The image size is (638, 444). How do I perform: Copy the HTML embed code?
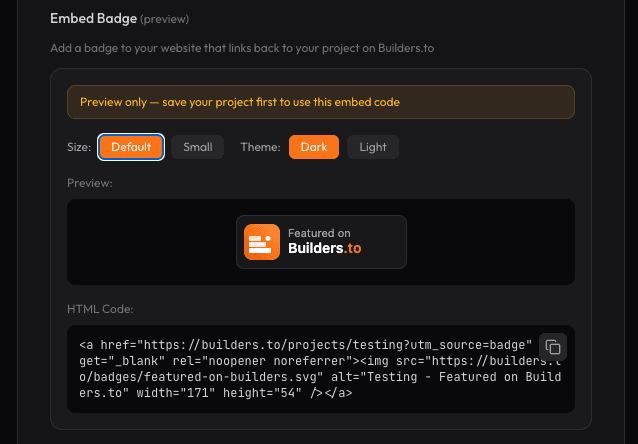(x=553, y=347)
